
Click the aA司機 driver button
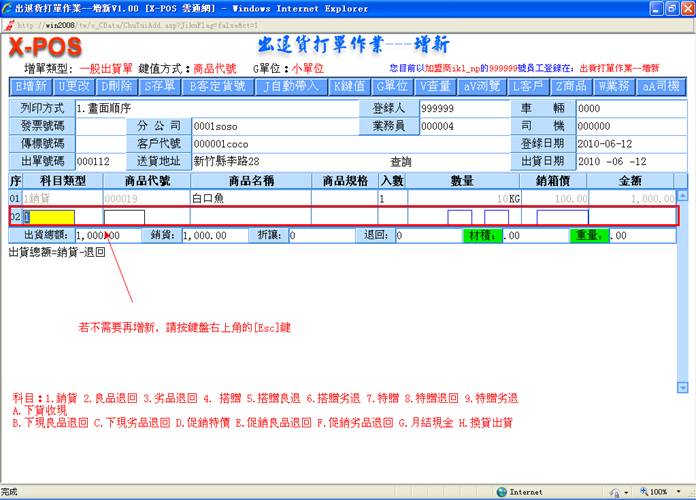(x=661, y=87)
